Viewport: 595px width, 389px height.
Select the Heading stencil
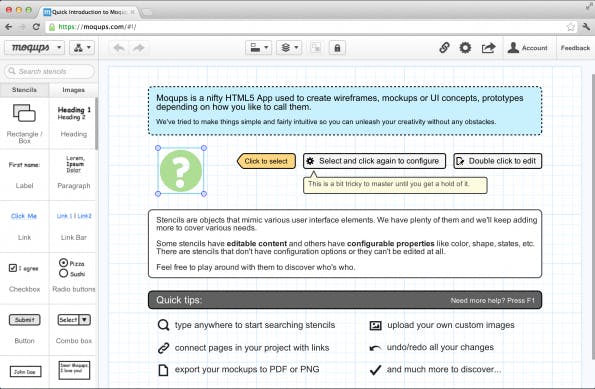pyautogui.click(x=74, y=123)
